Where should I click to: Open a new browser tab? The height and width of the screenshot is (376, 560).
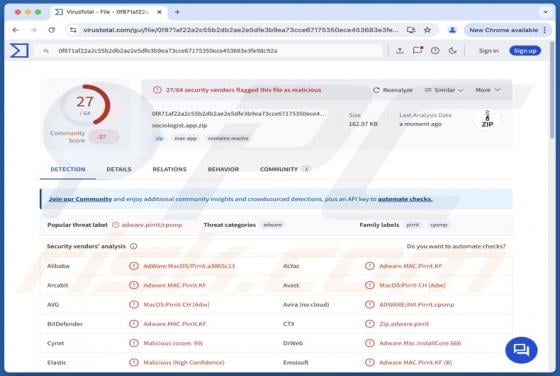178,12
